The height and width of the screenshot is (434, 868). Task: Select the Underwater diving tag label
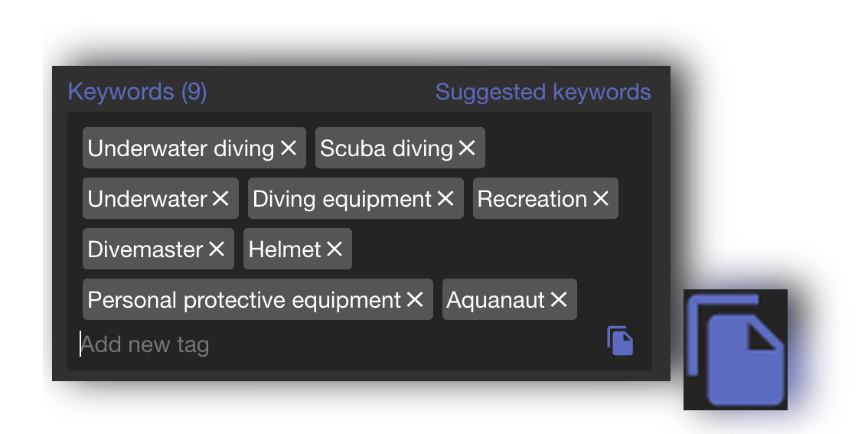point(181,148)
